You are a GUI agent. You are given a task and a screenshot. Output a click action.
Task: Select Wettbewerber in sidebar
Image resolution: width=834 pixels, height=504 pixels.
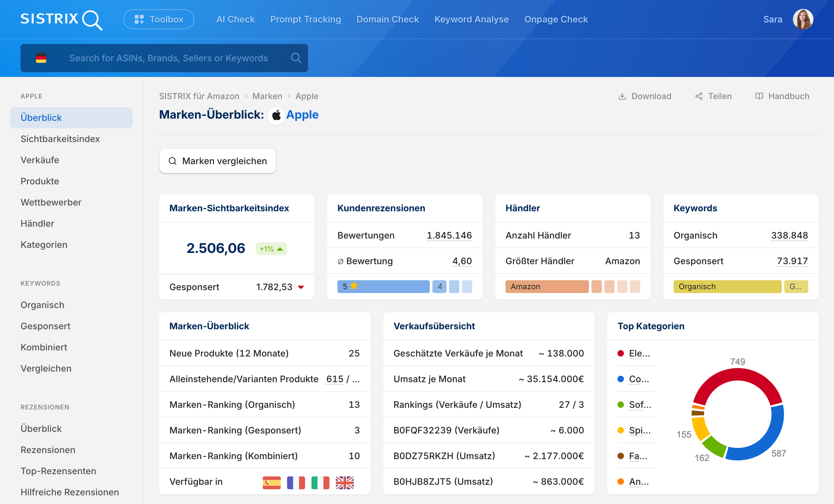tap(51, 202)
